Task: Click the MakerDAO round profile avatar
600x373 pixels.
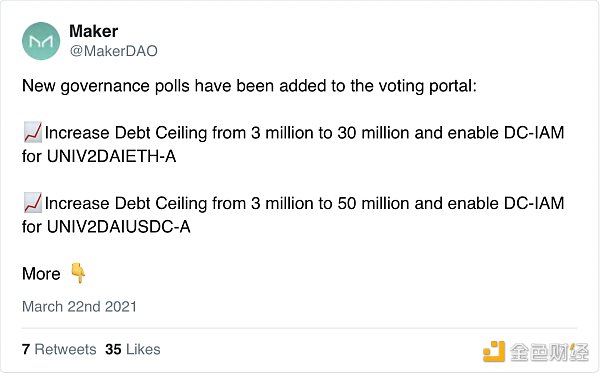Action: (41, 41)
